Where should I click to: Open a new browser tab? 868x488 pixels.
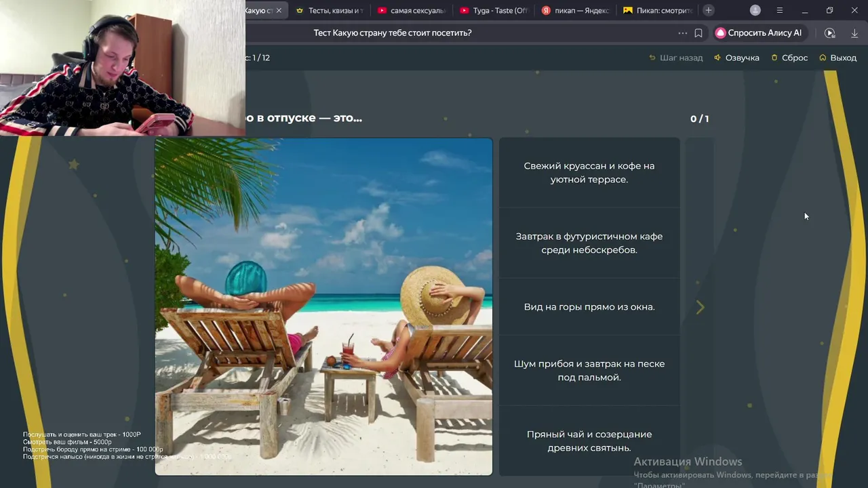(709, 10)
